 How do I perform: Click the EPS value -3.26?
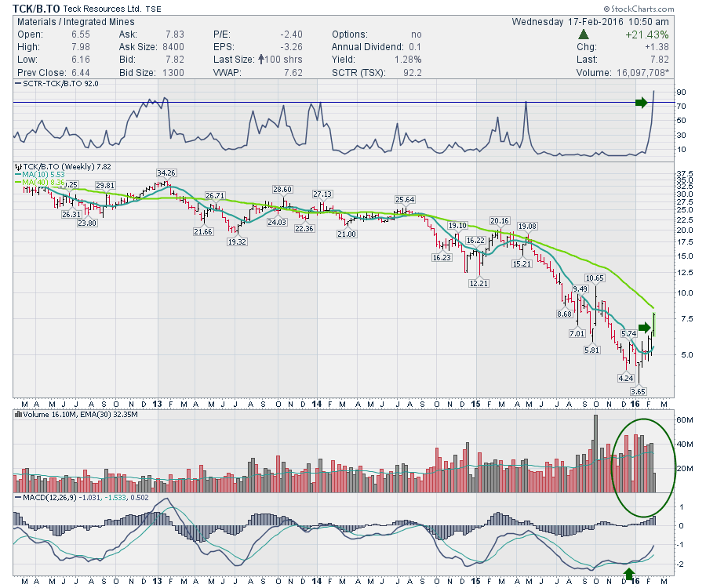point(291,47)
